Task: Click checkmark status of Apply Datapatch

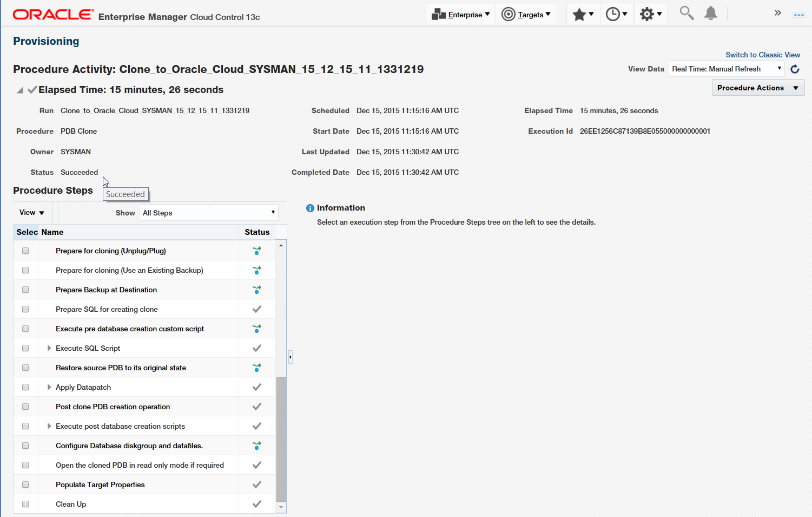Action: tap(257, 387)
